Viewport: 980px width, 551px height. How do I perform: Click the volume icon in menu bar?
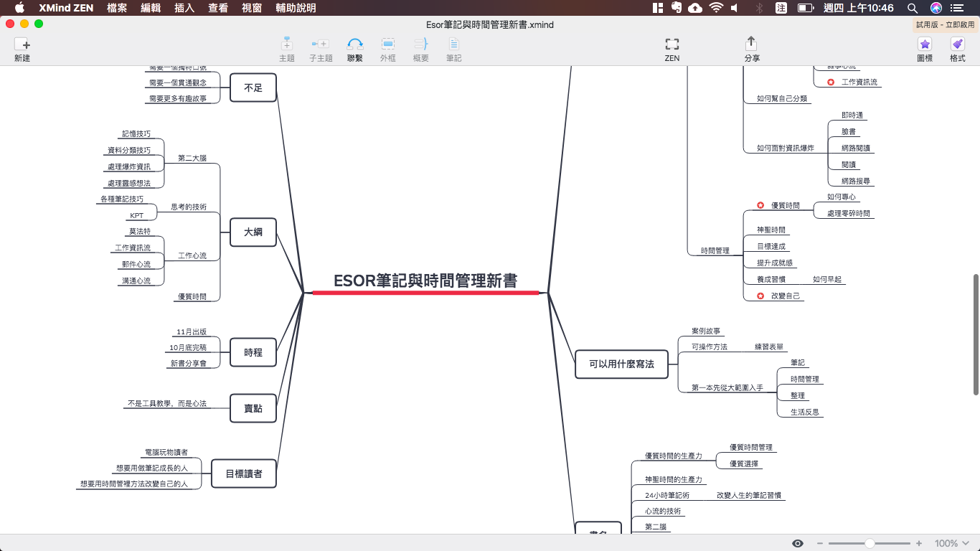click(x=735, y=8)
